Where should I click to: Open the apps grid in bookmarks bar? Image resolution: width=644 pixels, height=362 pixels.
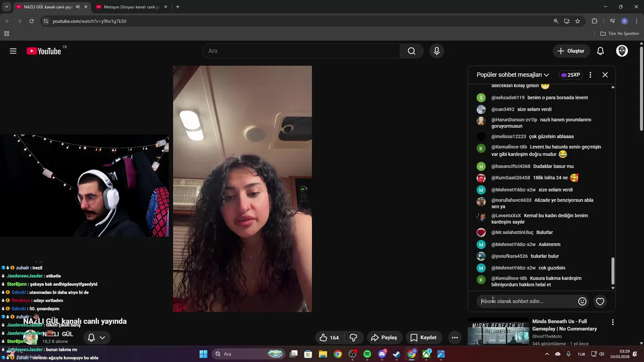(x=7, y=34)
